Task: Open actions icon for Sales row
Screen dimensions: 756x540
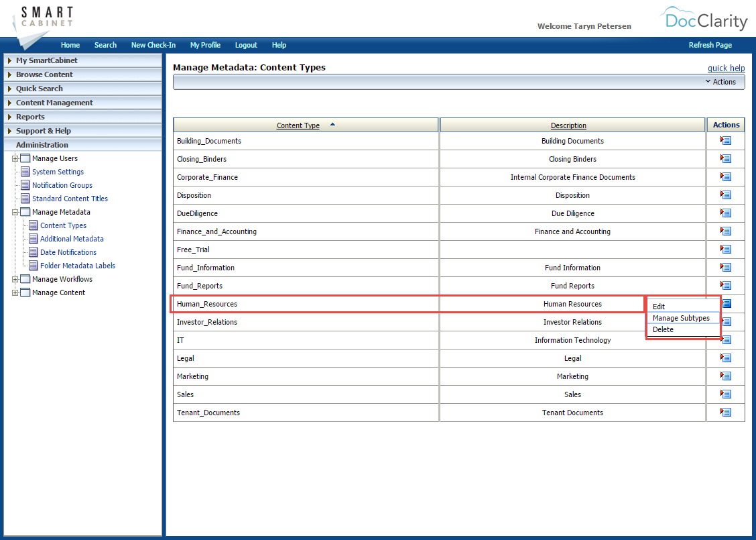Action: click(726, 394)
